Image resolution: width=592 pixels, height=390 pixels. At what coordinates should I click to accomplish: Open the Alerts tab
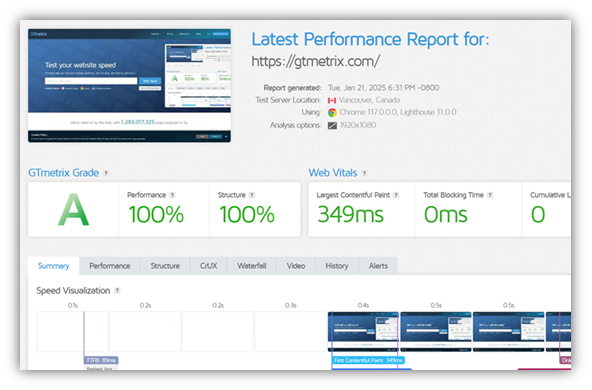point(378,266)
